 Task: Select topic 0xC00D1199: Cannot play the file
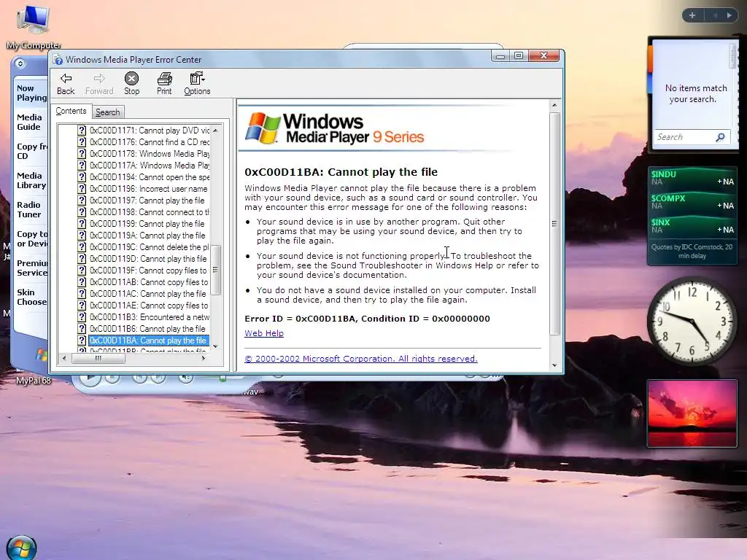tap(147, 224)
